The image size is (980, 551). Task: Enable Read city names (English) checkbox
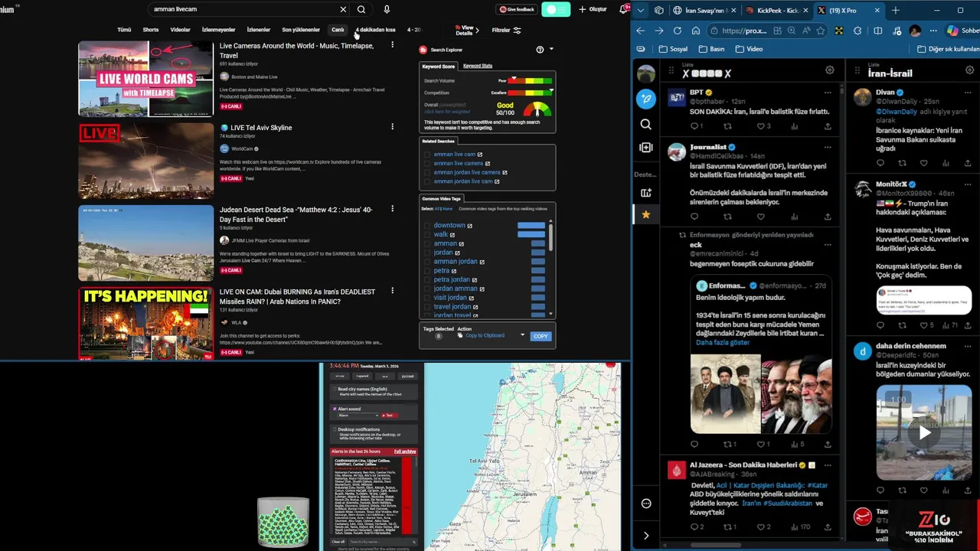tap(335, 390)
